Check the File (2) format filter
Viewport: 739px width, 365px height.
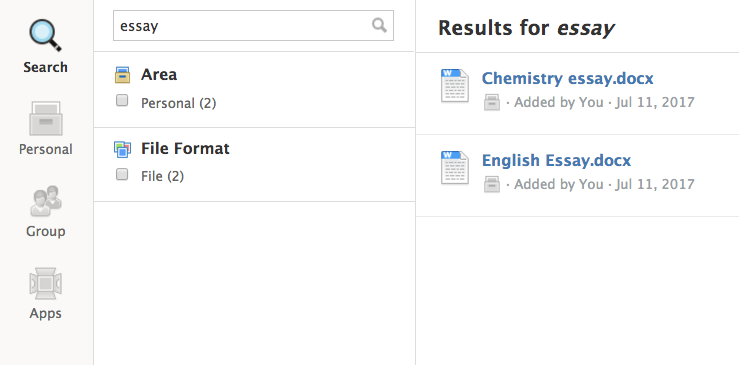[x=122, y=174]
